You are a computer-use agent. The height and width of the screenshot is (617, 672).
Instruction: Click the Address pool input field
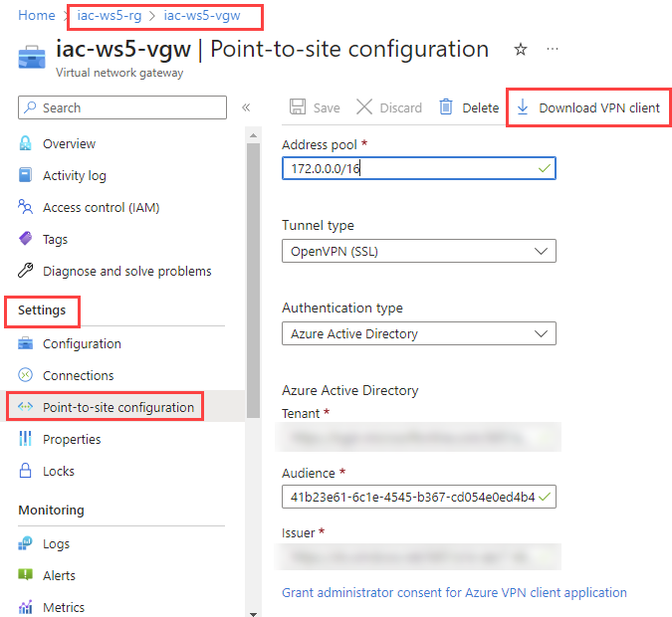pos(419,168)
